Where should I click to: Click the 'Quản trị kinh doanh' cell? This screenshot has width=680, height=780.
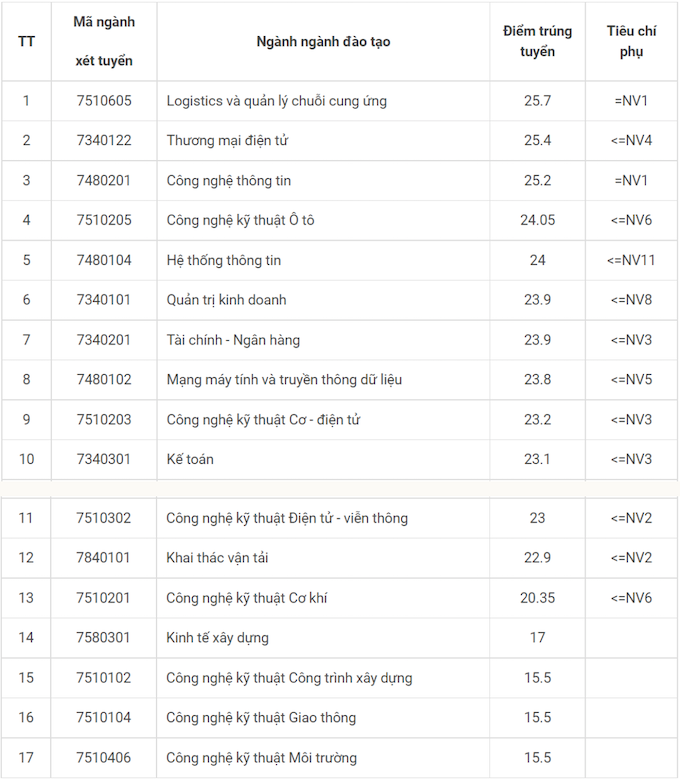(x=226, y=300)
